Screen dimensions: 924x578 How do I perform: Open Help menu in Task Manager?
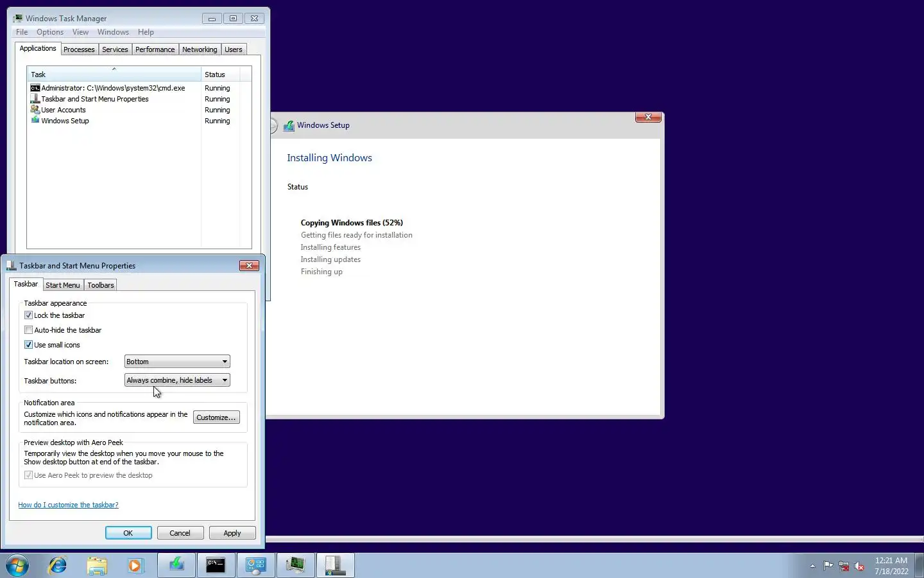(146, 32)
